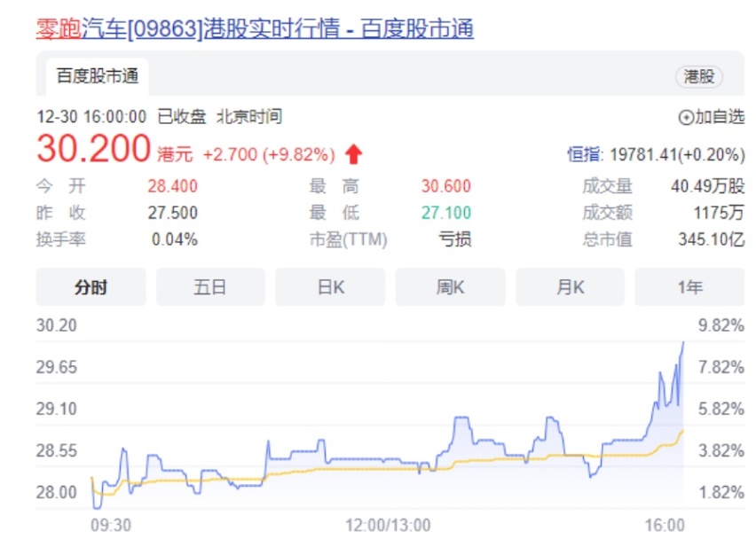Click the 昨收 value 27.500
Image resolution: width=756 pixels, height=539 pixels.
[173, 213]
